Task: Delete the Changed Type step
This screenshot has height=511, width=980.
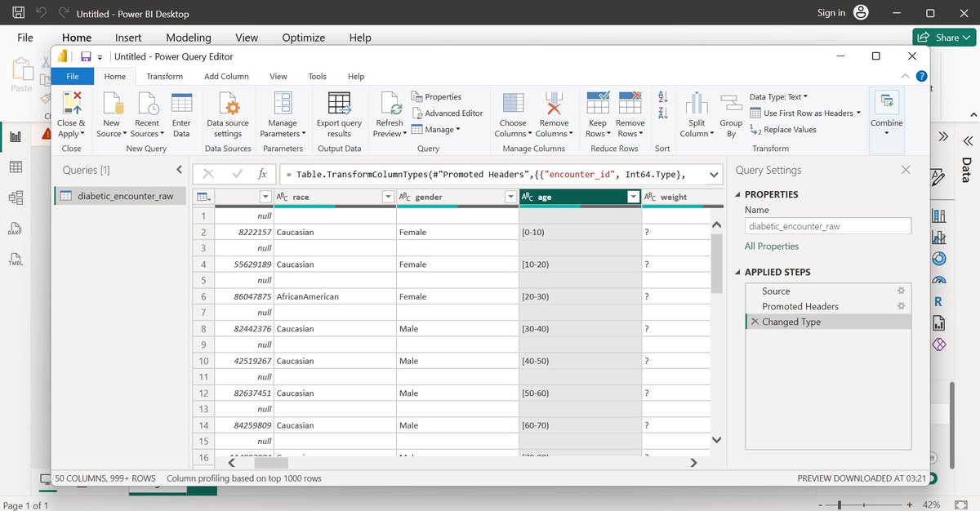Action: pyautogui.click(x=755, y=322)
